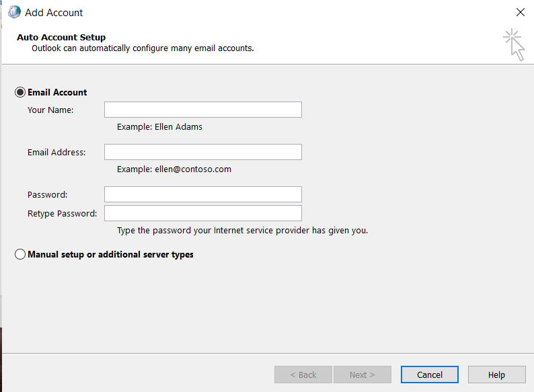Click the greyed-out Back button
The height and width of the screenshot is (392, 534).
(x=303, y=375)
